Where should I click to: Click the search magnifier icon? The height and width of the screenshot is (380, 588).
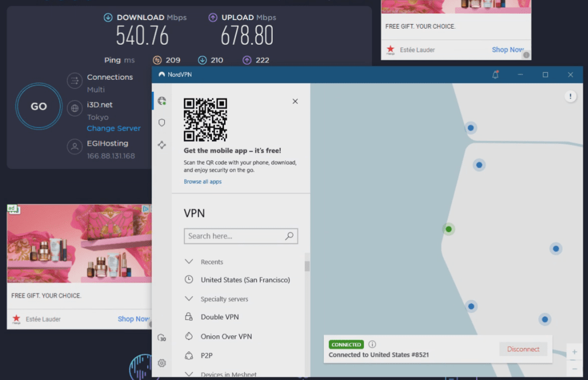coord(289,236)
